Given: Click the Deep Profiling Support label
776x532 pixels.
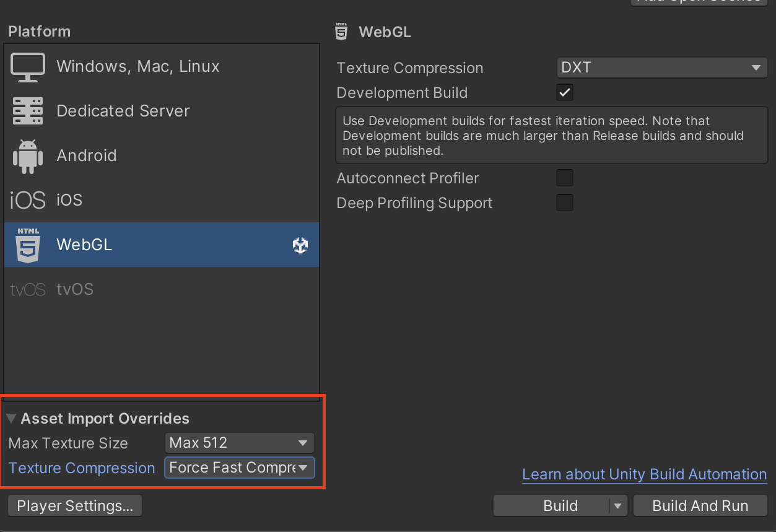Looking at the screenshot, I should pos(414,203).
